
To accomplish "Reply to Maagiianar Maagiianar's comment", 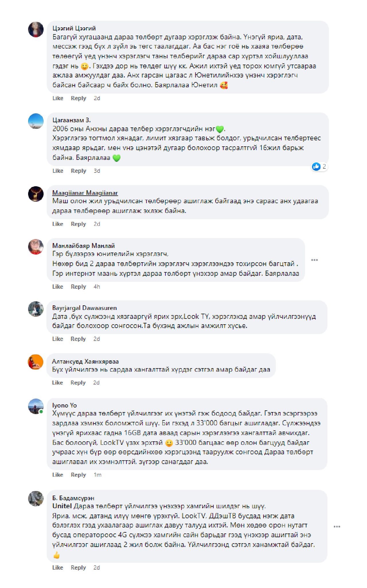I will 78,224.
